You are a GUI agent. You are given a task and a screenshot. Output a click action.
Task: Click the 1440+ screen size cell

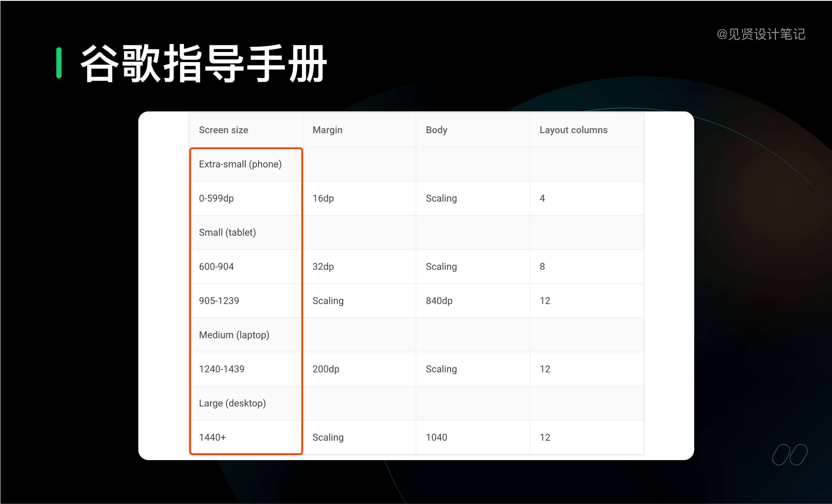pos(212,437)
